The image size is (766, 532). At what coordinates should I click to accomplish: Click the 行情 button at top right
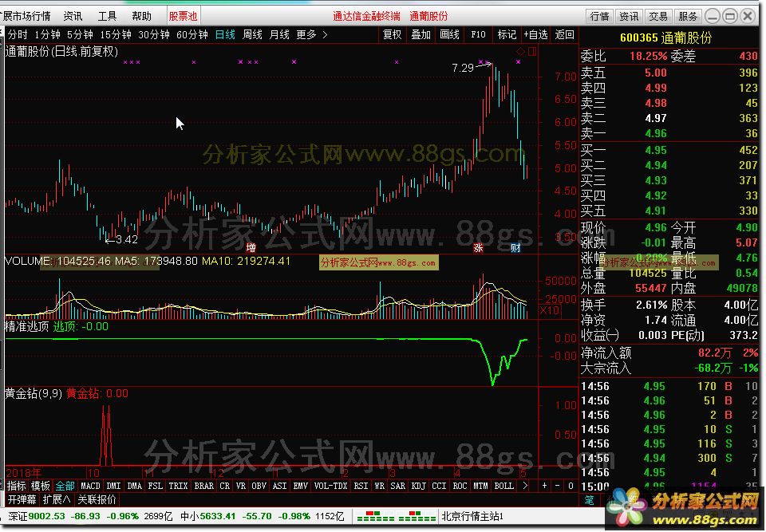599,17
